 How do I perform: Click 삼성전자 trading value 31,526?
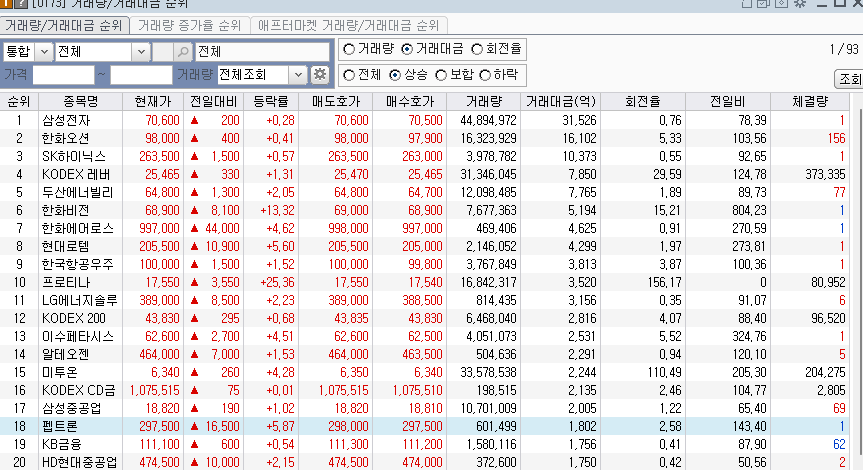580,120
